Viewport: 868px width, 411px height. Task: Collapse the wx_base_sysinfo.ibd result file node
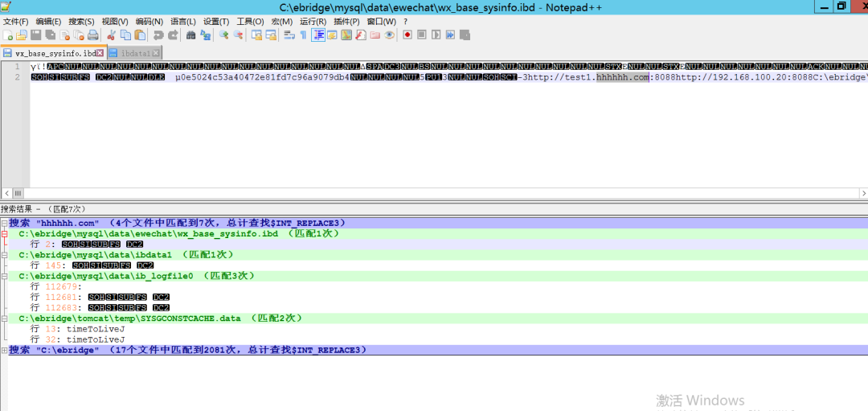(x=5, y=234)
